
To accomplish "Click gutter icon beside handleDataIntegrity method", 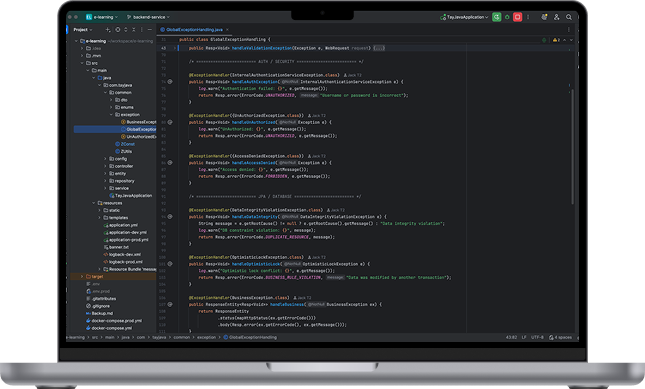I will pos(170,217).
